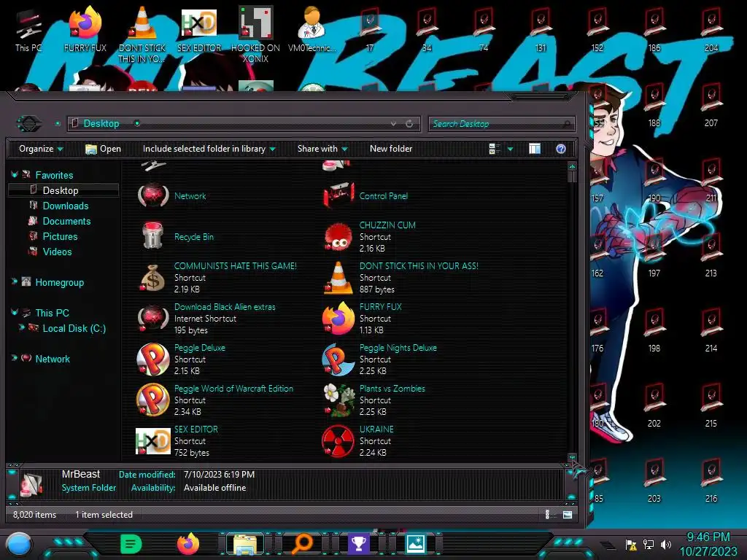Click the Change your view button

coord(495,149)
